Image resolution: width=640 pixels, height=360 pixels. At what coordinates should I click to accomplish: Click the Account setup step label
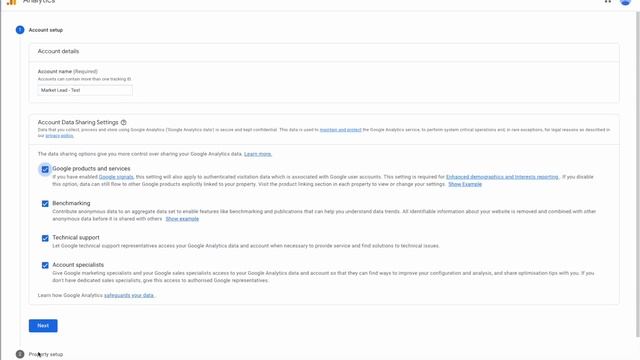point(46,30)
